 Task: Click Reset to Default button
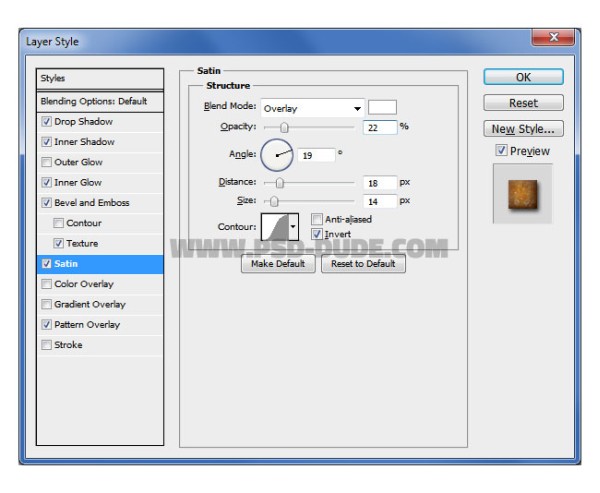coord(363,264)
